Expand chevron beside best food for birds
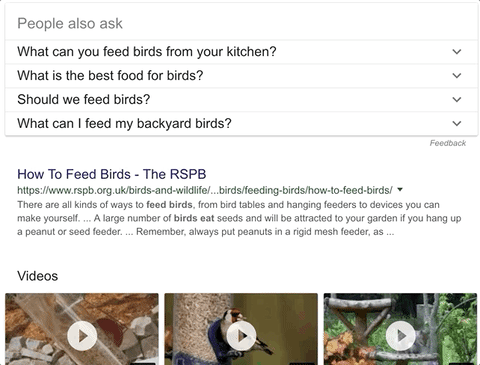Screen dimensions: 480x365 [457, 76]
